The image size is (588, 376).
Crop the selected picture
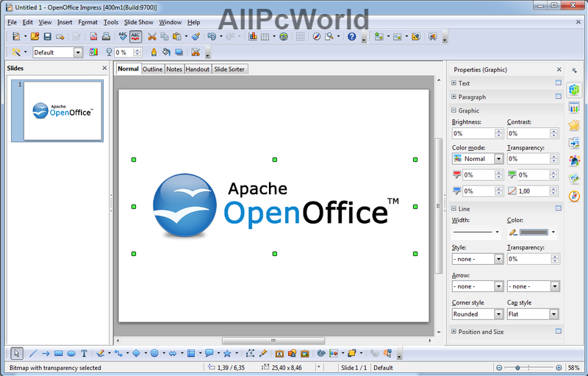tap(196, 52)
